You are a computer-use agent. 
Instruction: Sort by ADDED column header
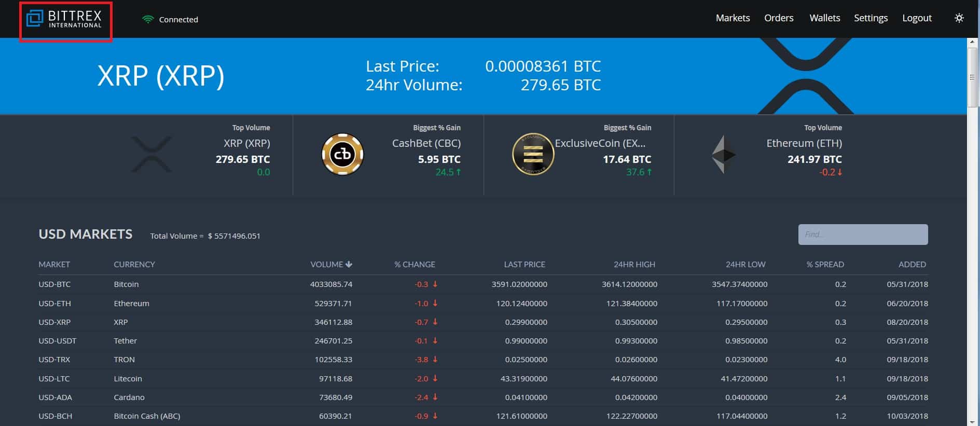[912, 265]
